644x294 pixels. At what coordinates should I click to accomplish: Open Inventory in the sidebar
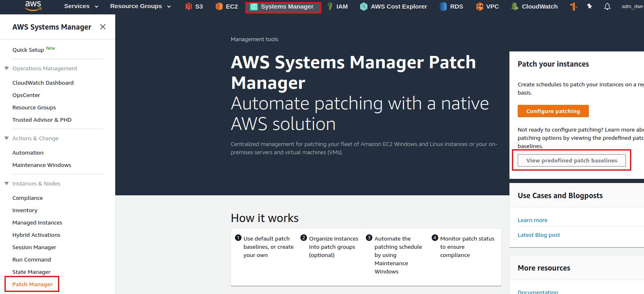click(25, 210)
